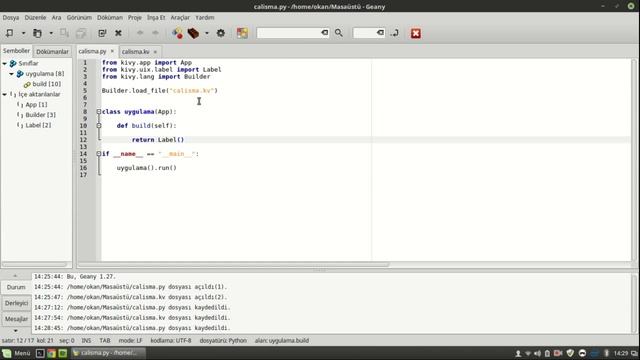Click the magnifier find icon
This screenshot has width=640, height=360.
[x=339, y=33]
